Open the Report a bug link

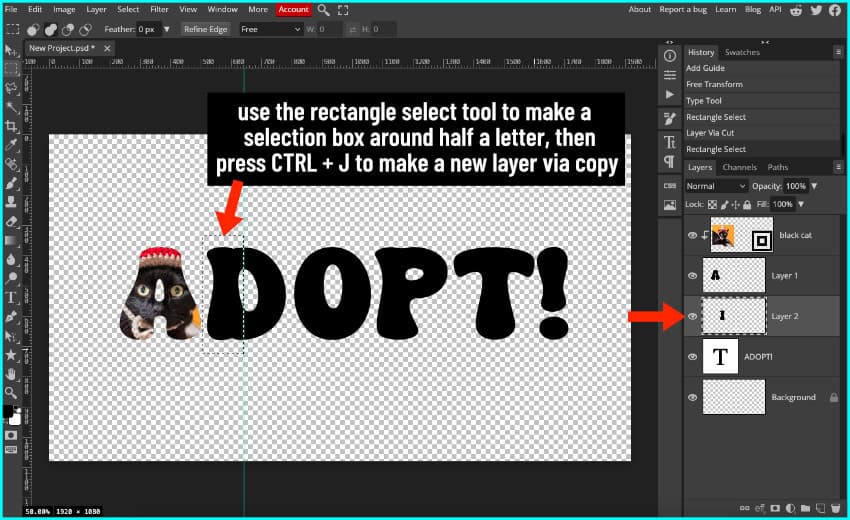683,9
